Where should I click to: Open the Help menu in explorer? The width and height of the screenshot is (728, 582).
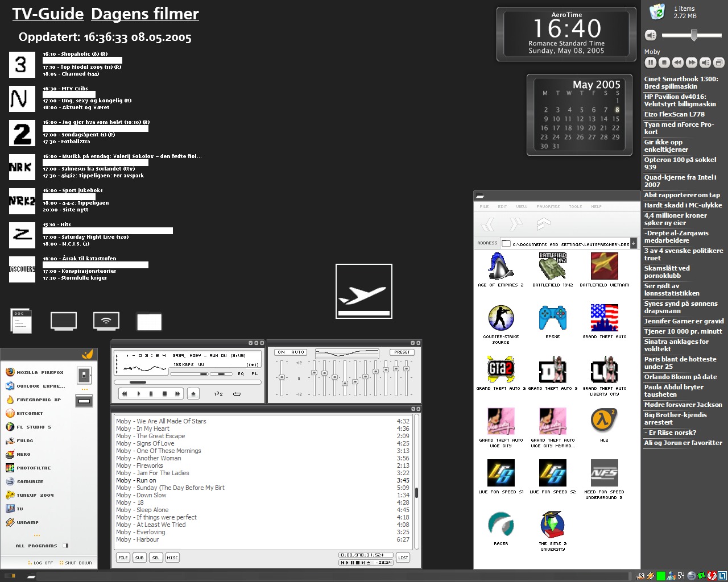[x=596, y=206]
